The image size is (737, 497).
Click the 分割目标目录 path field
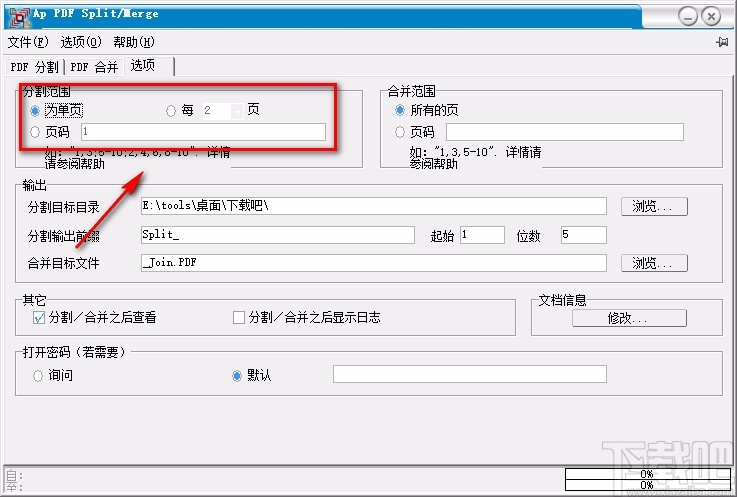coord(374,206)
